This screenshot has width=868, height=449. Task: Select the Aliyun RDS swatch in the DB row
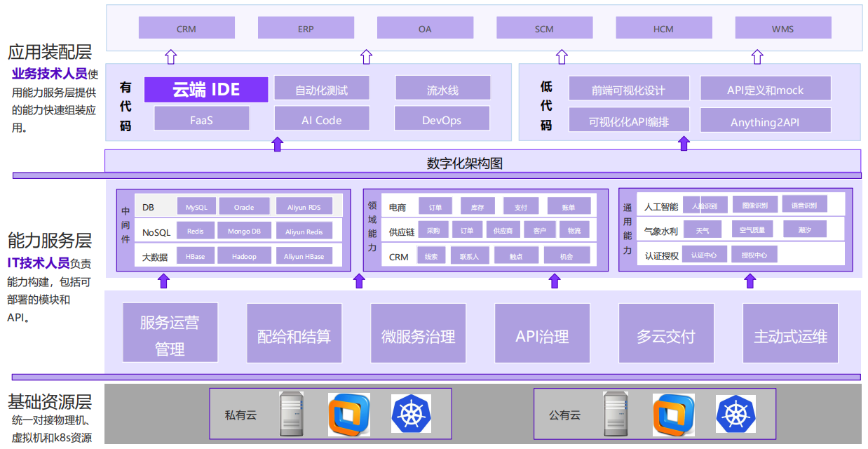(x=304, y=206)
